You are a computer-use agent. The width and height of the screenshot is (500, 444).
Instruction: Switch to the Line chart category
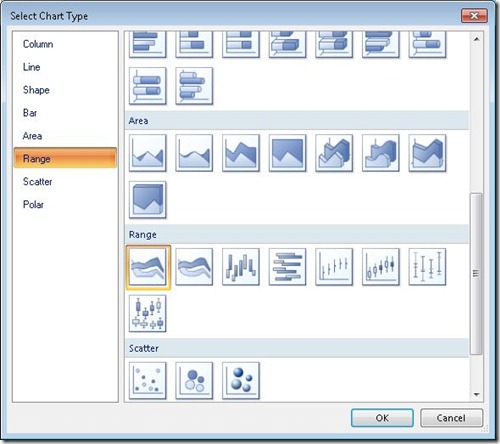[65, 67]
